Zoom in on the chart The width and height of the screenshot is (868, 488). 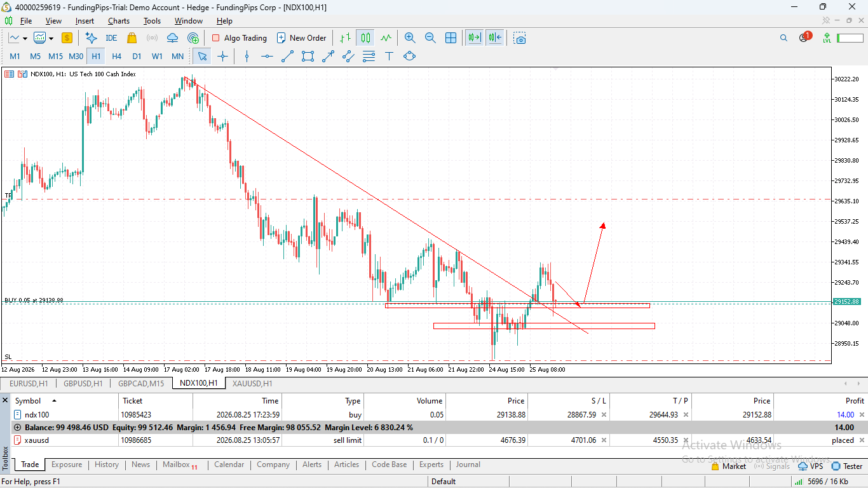(410, 38)
